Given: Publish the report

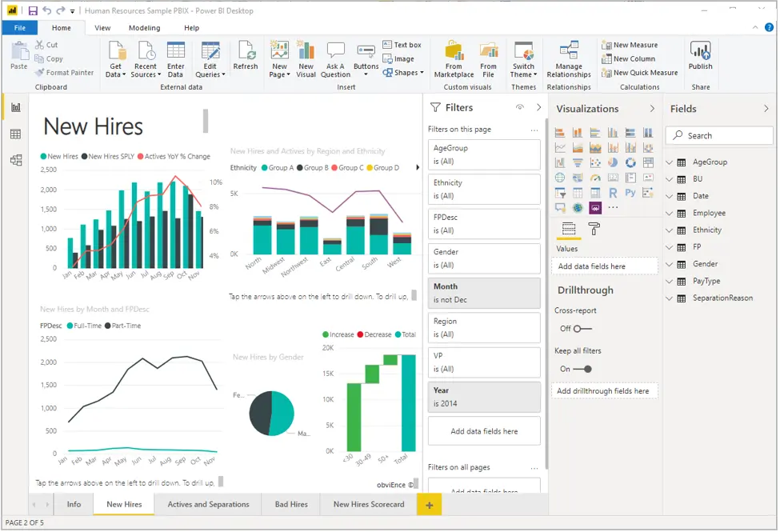Looking at the screenshot, I should point(701,55).
